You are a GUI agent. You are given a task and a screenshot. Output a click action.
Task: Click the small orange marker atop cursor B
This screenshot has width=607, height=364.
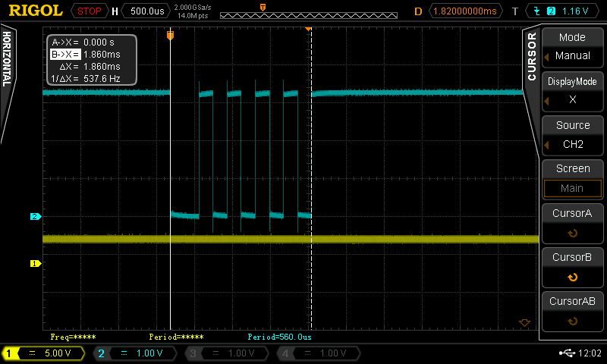[x=308, y=29]
